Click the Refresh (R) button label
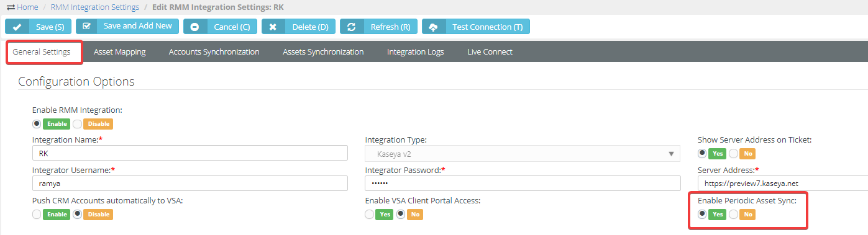The image size is (868, 235). (390, 27)
